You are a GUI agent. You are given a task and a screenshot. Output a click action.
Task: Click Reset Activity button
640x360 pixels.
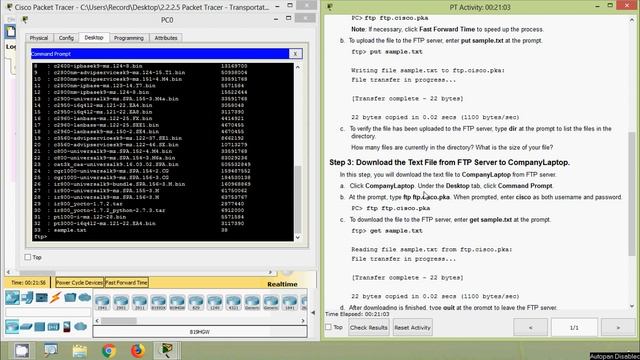coord(412,327)
